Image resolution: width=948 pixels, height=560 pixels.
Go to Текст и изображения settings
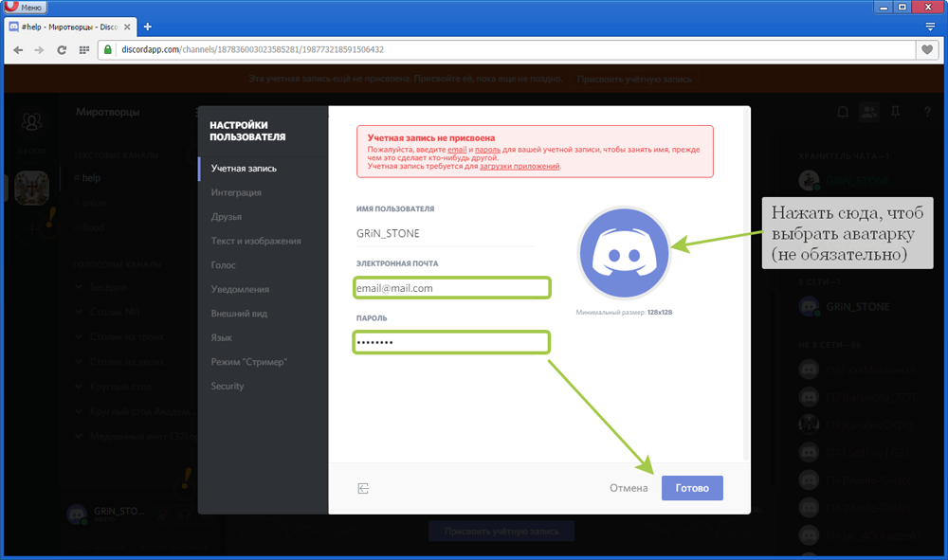coord(263,241)
